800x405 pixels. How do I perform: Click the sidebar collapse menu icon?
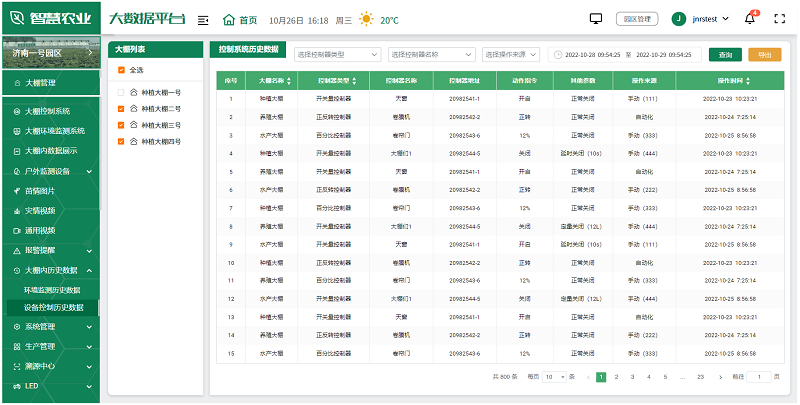[x=204, y=19]
